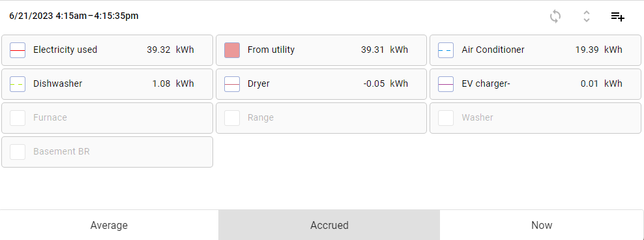644x240 pixels.
Task: Toggle the Basement BR checkbox
Action: [x=18, y=152]
